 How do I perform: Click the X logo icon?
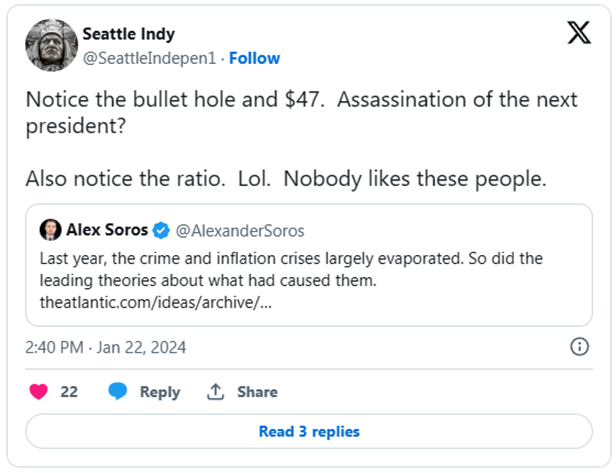coord(579,33)
